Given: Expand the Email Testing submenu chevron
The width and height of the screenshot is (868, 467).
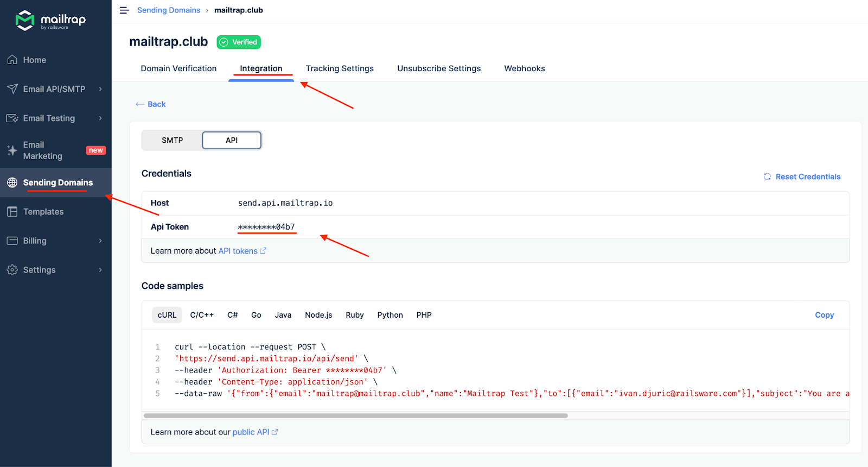Looking at the screenshot, I should (x=100, y=118).
